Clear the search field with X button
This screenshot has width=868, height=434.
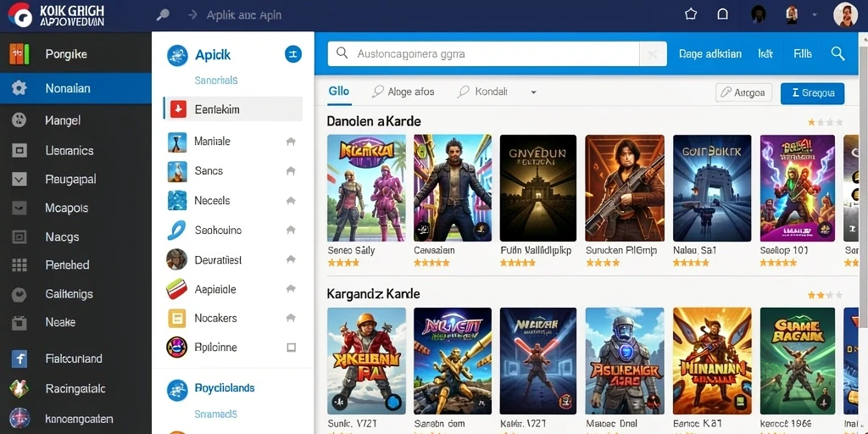(653, 54)
